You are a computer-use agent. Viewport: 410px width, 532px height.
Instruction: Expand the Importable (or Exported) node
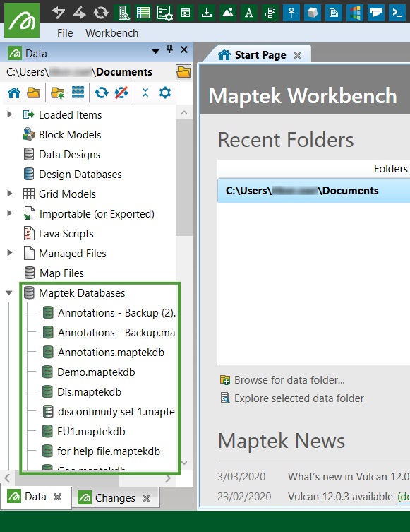click(x=10, y=213)
